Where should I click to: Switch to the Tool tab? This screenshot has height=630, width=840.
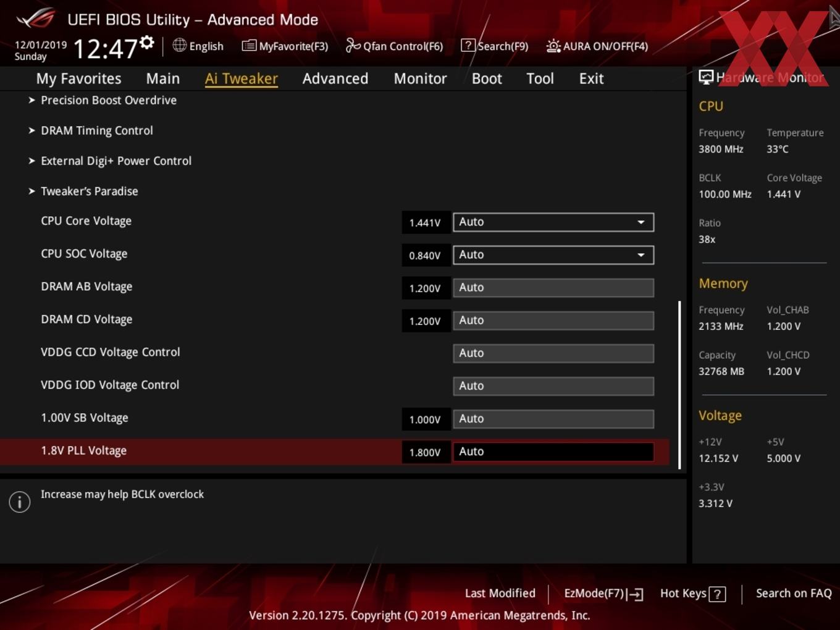pyautogui.click(x=540, y=78)
